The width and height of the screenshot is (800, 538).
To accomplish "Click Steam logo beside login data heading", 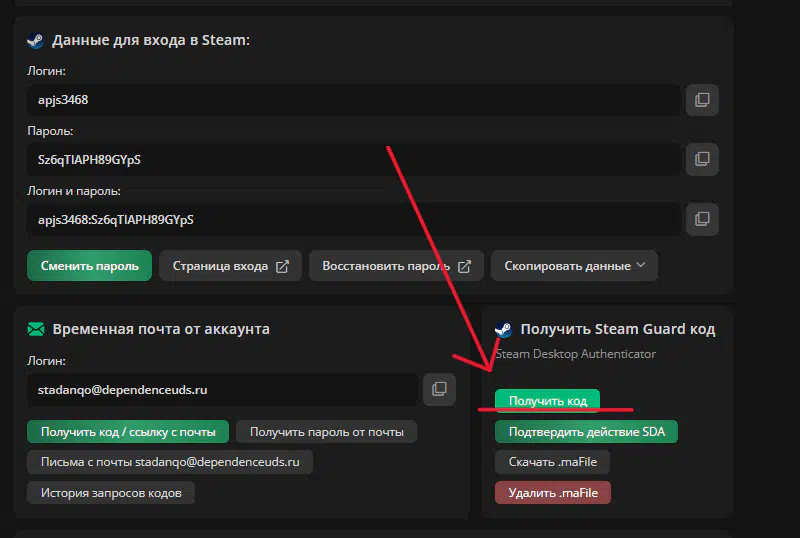I will point(35,40).
